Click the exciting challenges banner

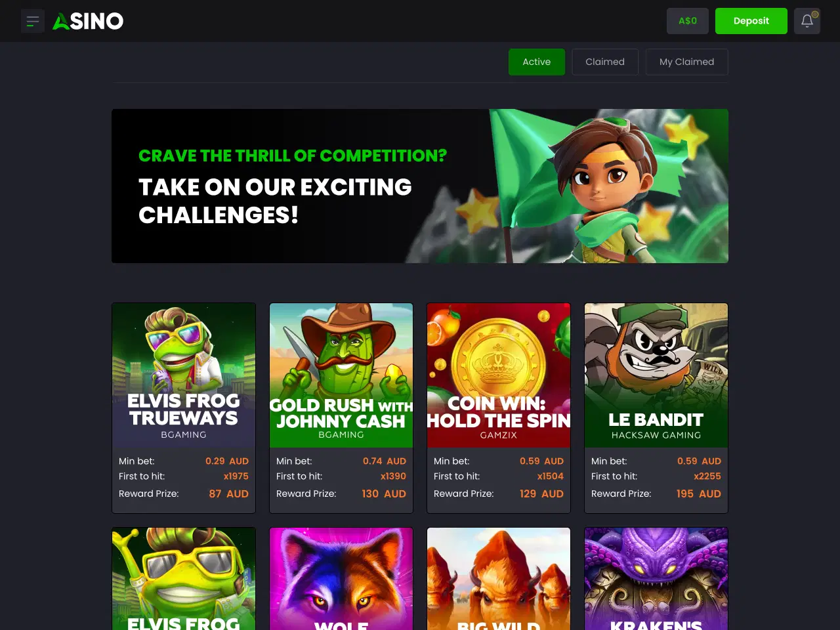tap(420, 186)
